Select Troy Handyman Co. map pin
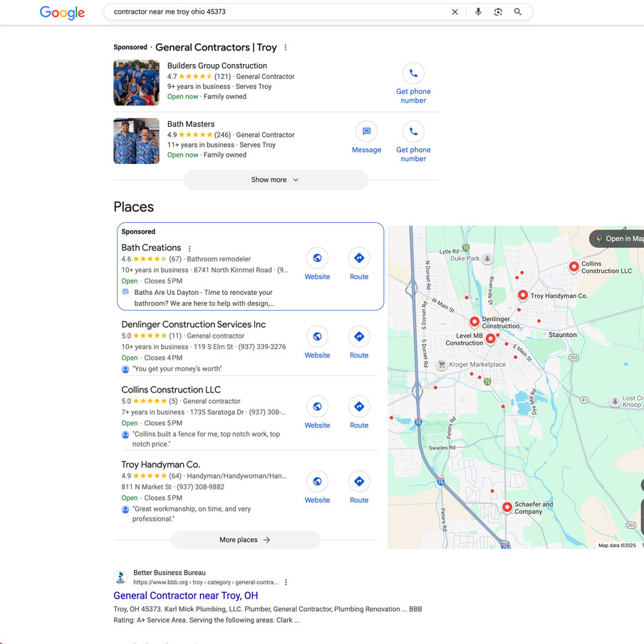This screenshot has height=644, width=644. pos(522,296)
